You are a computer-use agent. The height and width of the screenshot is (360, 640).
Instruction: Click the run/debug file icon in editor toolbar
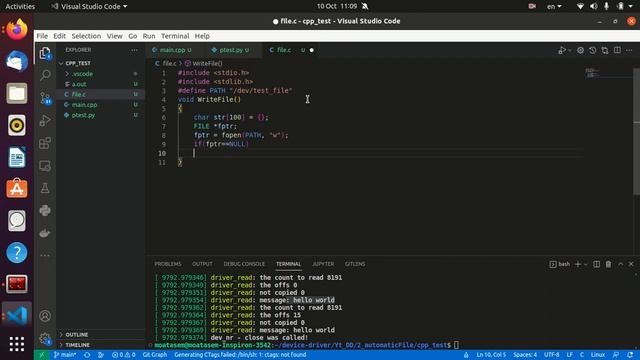(562, 50)
